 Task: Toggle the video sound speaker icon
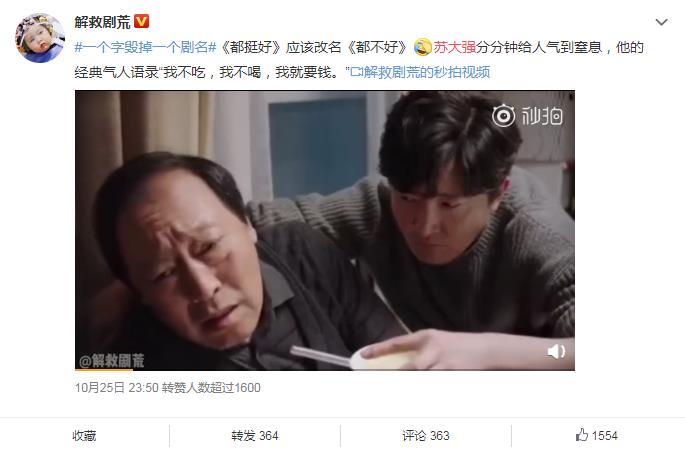point(556,352)
